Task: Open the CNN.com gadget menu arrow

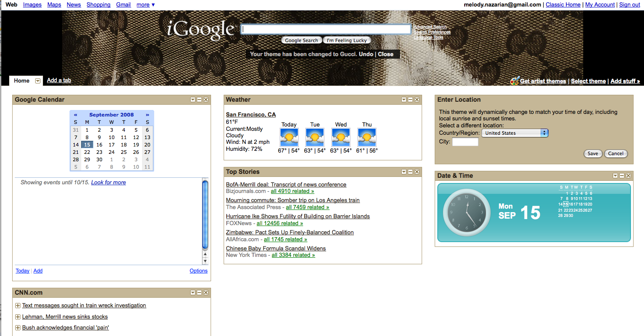Action: (193, 293)
